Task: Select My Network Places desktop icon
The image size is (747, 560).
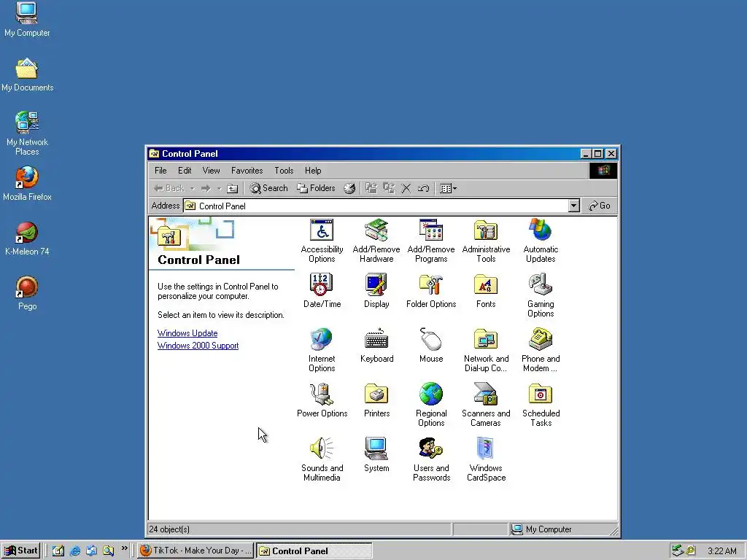Action: 27,133
